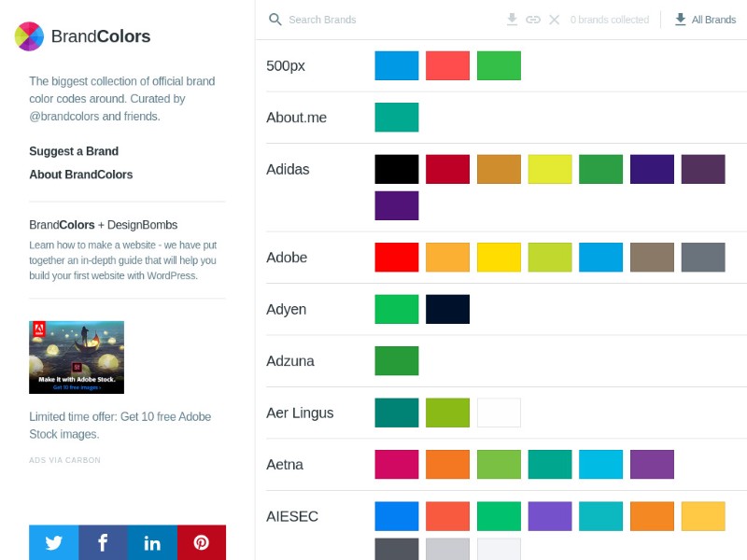The image size is (747, 560).
Task: Open the WordPress website guide text
Action: [x=123, y=260]
